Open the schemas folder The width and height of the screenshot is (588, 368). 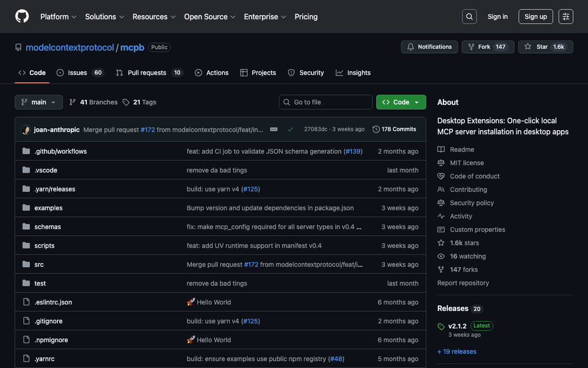pos(47,227)
